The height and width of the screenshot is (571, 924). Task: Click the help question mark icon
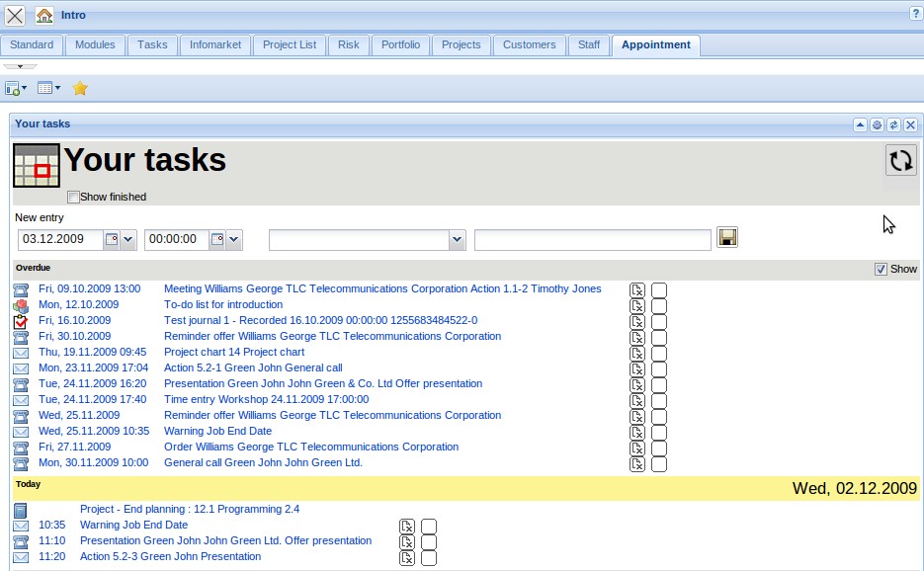(915, 14)
